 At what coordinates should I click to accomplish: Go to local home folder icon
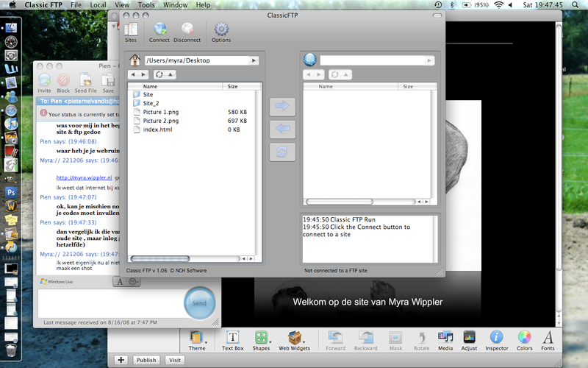tap(135, 60)
